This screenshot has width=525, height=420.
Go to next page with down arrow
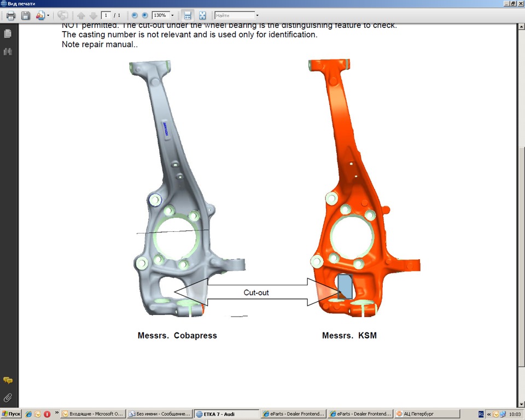[93, 15]
